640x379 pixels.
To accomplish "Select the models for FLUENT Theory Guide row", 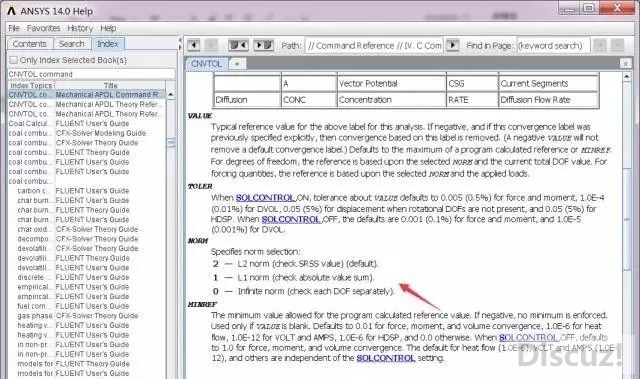I will pyautogui.click(x=87, y=363).
